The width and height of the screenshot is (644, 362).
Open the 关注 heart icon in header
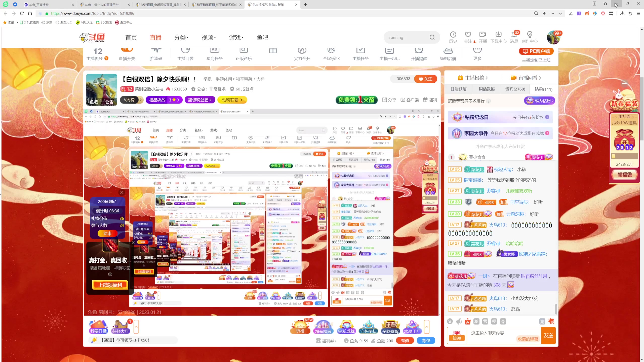click(x=468, y=35)
